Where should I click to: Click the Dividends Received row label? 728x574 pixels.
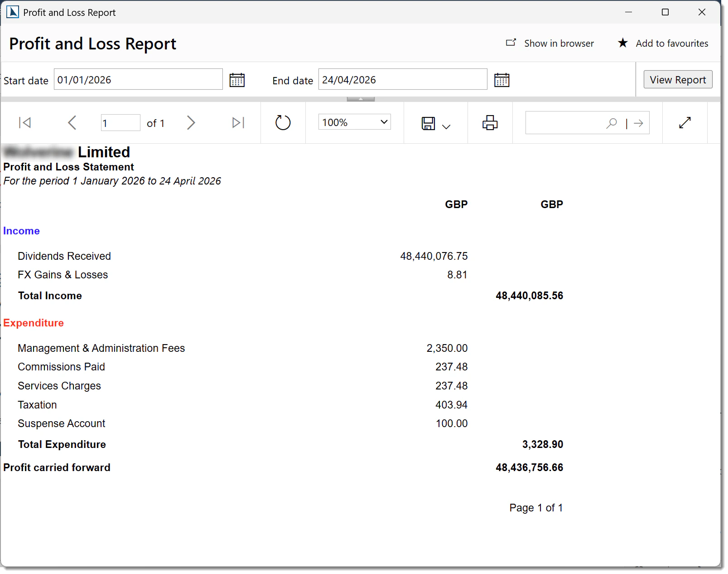(x=64, y=256)
